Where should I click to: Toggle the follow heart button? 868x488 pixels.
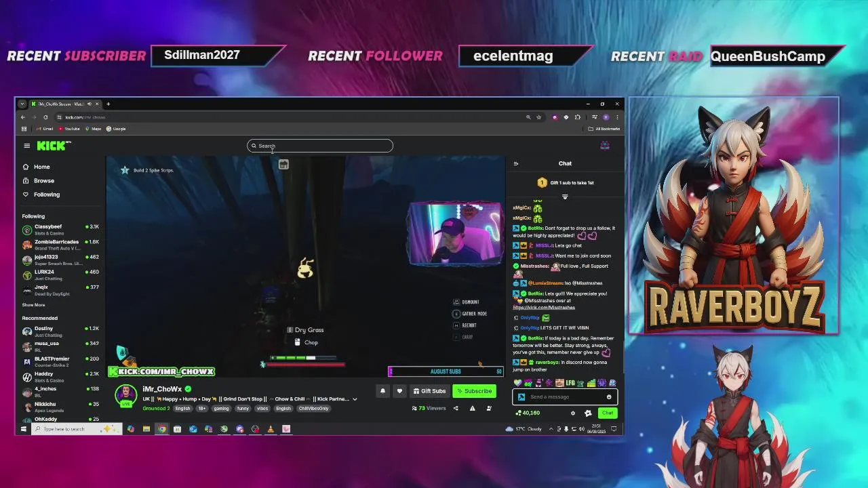click(399, 391)
